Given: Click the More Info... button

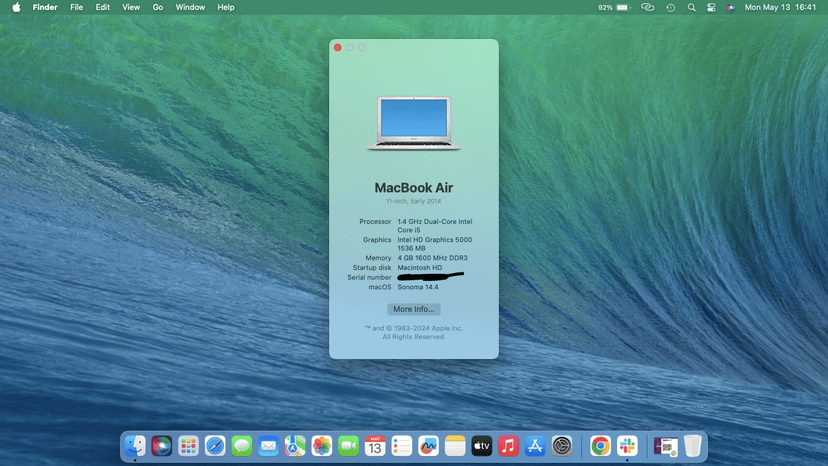Looking at the screenshot, I should coord(413,309).
